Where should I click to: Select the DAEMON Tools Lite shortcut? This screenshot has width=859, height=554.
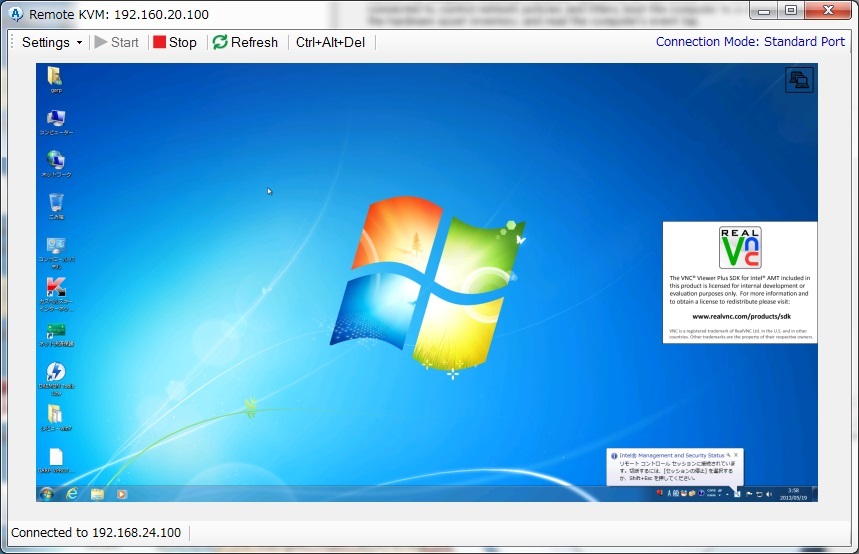point(56,378)
